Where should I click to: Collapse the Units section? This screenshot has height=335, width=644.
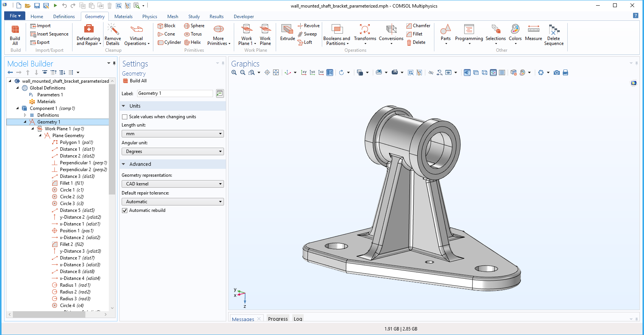pyautogui.click(x=124, y=106)
